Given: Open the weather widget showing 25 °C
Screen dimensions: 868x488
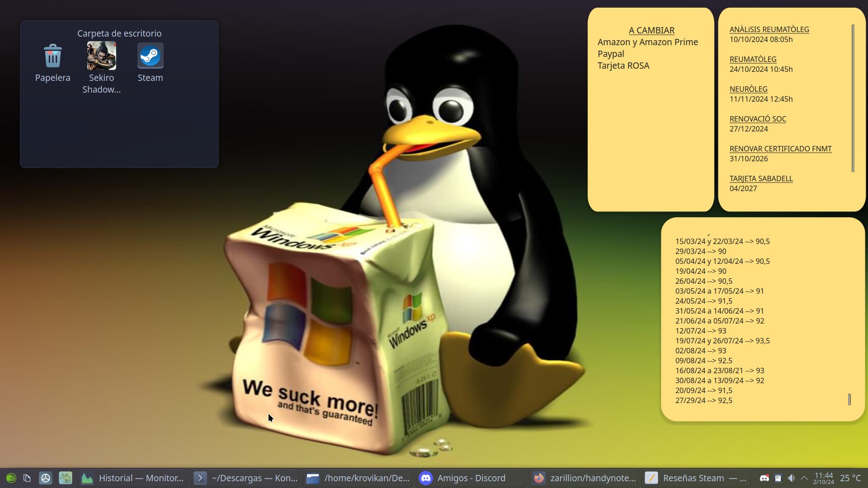Looking at the screenshot, I should [x=850, y=478].
